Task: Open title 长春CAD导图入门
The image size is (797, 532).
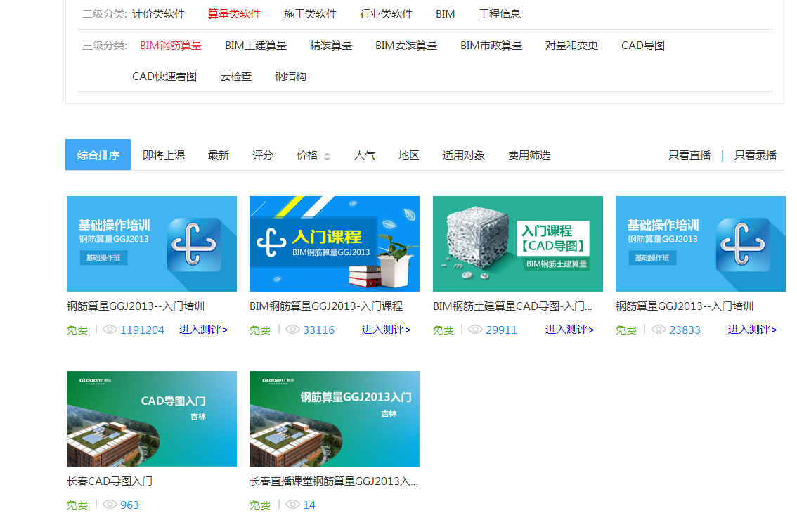Action: coord(110,481)
